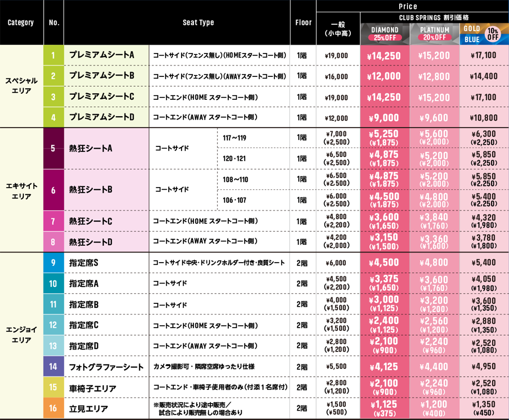Click PLATINUM price ¥3,840 for 熱狂シートC
This screenshot has height=420, width=509.
pos(434,217)
